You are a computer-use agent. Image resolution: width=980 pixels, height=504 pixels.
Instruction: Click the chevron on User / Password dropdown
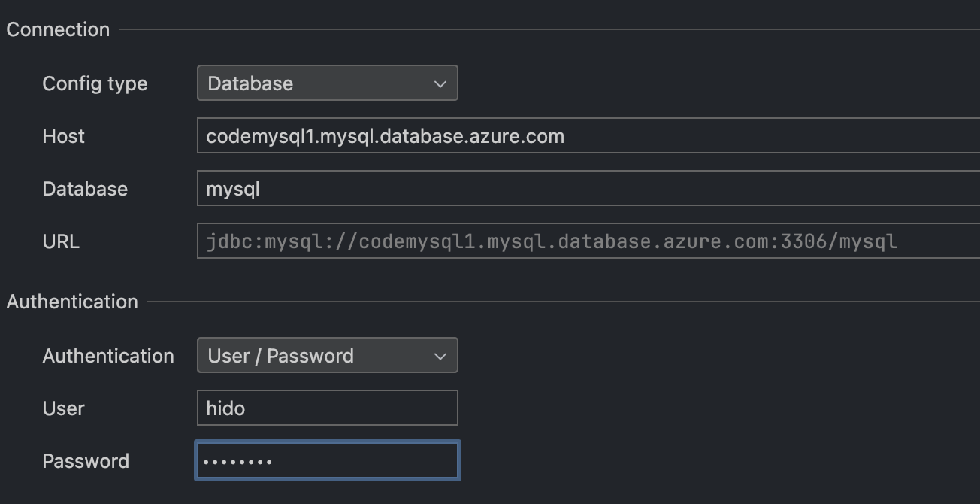(440, 357)
